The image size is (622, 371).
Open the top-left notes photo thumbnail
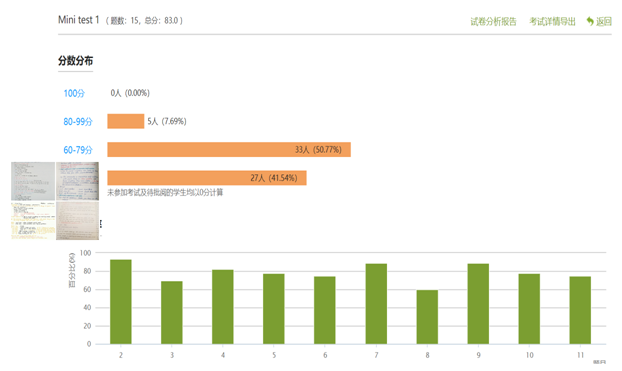click(33, 181)
